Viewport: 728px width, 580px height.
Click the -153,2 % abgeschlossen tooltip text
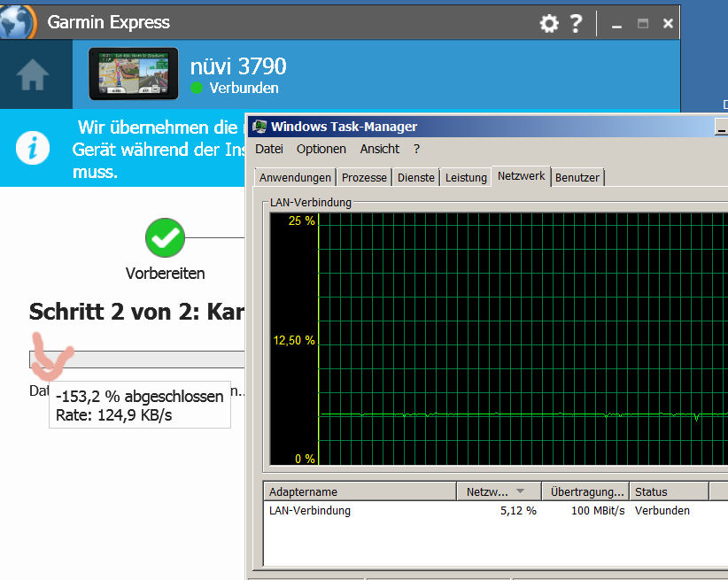click(139, 396)
